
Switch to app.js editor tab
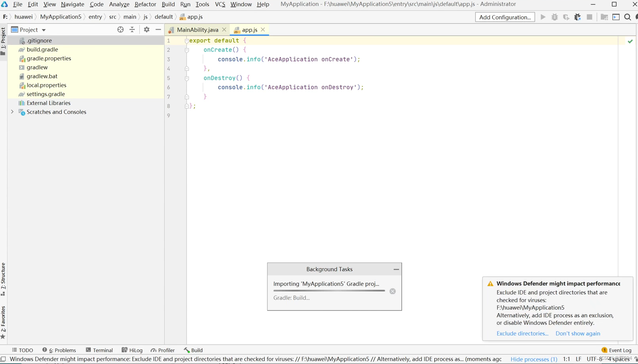(x=250, y=30)
